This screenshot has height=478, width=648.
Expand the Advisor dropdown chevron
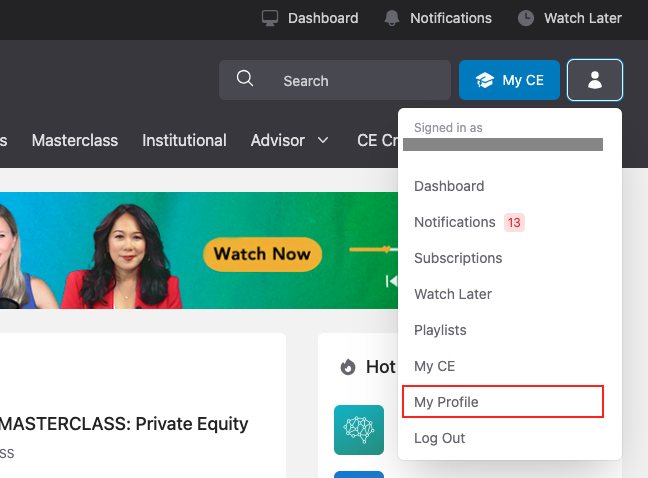click(x=323, y=140)
